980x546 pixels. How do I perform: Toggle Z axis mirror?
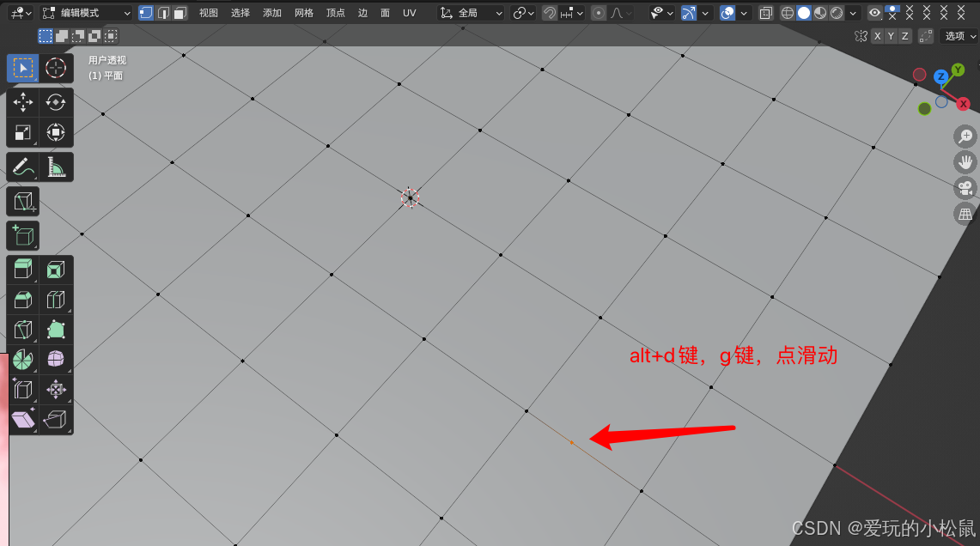click(x=905, y=36)
